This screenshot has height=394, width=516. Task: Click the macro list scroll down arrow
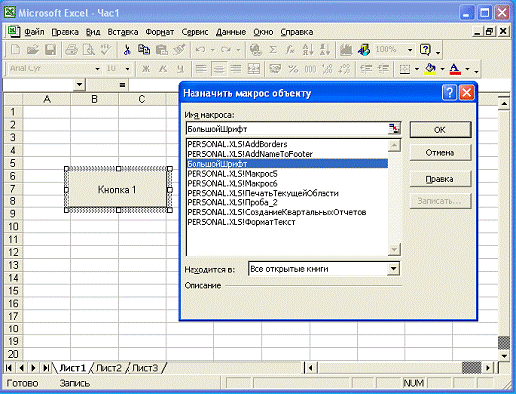click(394, 249)
